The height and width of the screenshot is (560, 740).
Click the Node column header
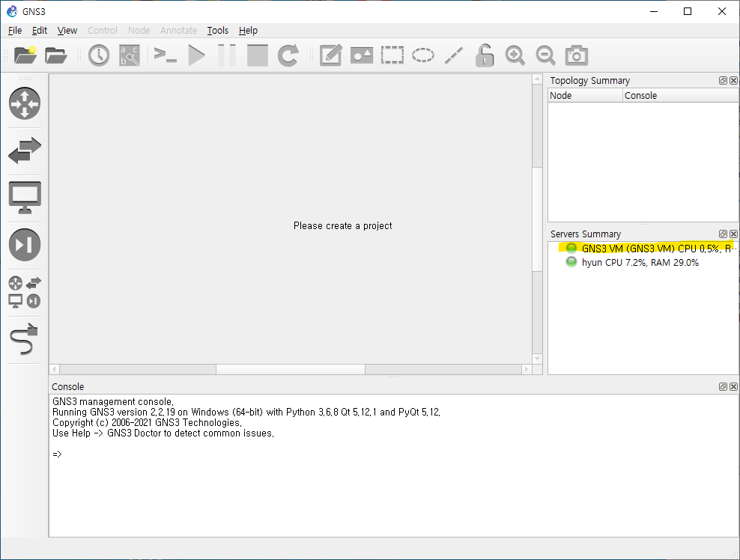(x=585, y=95)
